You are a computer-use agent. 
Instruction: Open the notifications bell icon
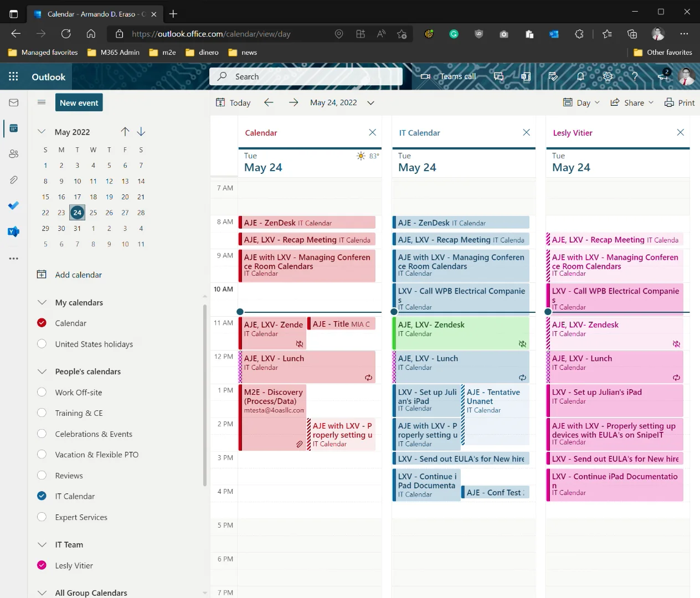(580, 76)
